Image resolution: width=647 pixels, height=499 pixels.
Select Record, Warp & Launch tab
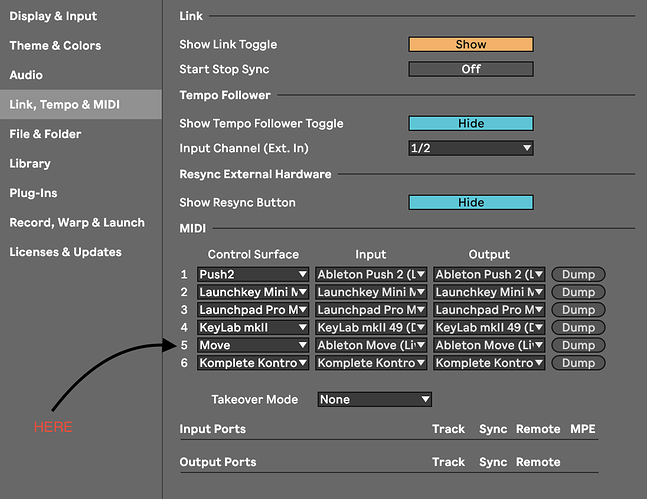pyautogui.click(x=77, y=222)
